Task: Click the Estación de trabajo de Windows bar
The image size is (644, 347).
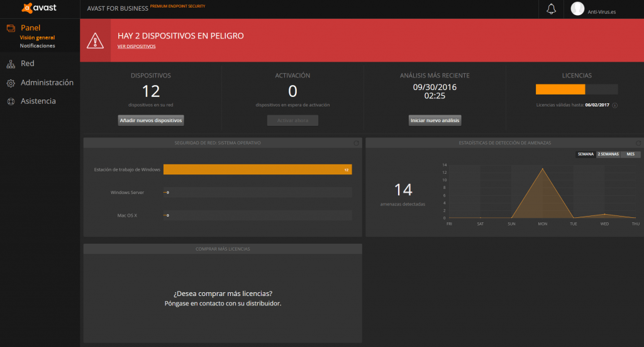Action: pyautogui.click(x=257, y=169)
